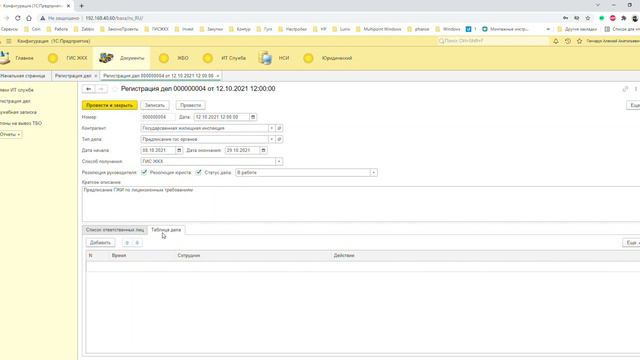Click the Провести button
This screenshot has height=360, width=640.
click(x=191, y=105)
